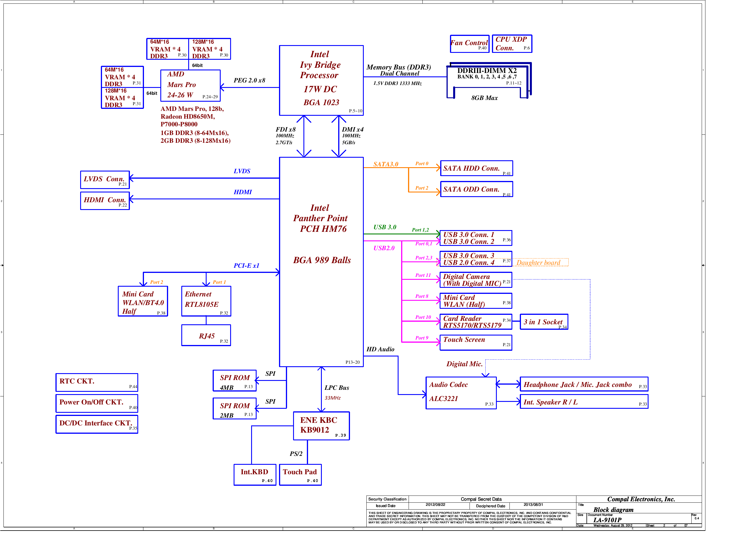
Task: Click the Audio Codec ALC3221 block
Action: [x=461, y=393]
